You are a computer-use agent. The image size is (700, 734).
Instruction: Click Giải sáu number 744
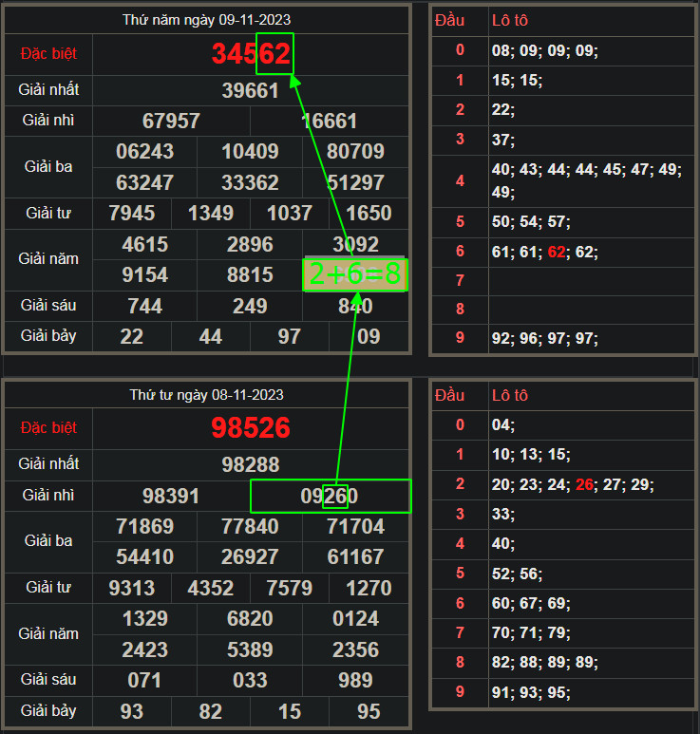point(144,306)
